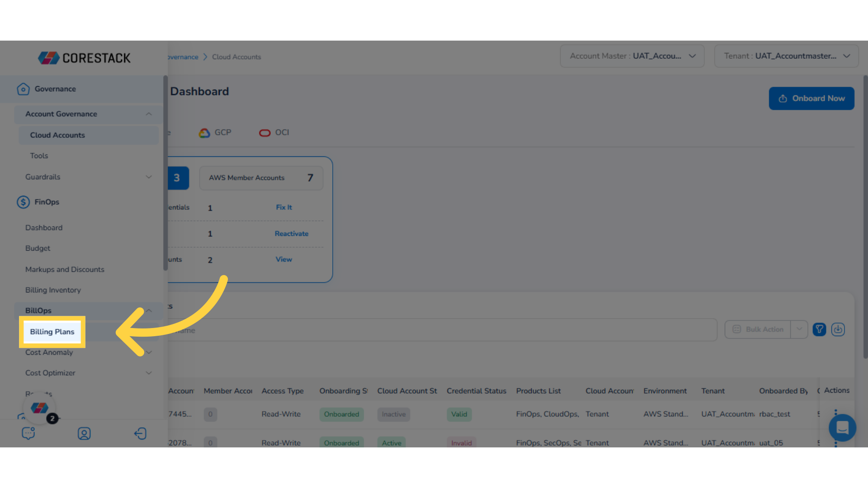Click the account name search field
This screenshot has width=868, height=488.
click(x=442, y=330)
